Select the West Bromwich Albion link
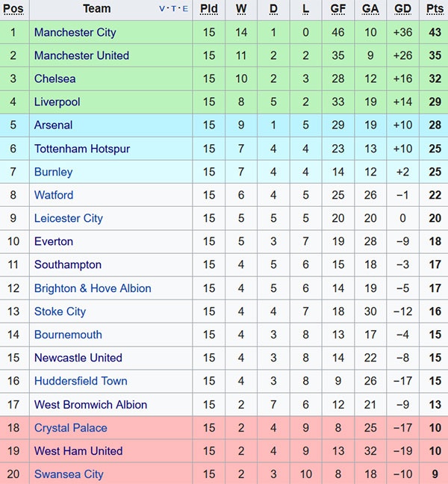Image resolution: width=448 pixels, height=484 pixels. [x=90, y=405]
